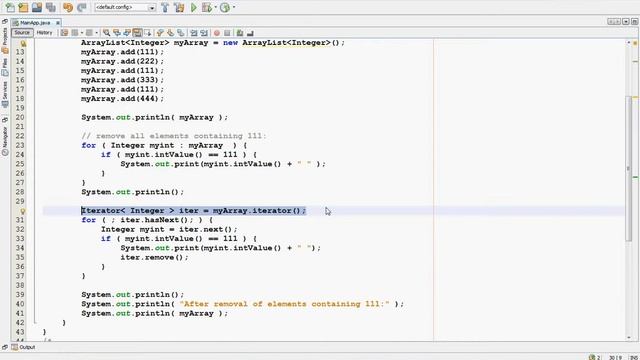Expand the Forward navigation dropdown arrow
This screenshot has width=640, height=360.
(x=96, y=33)
